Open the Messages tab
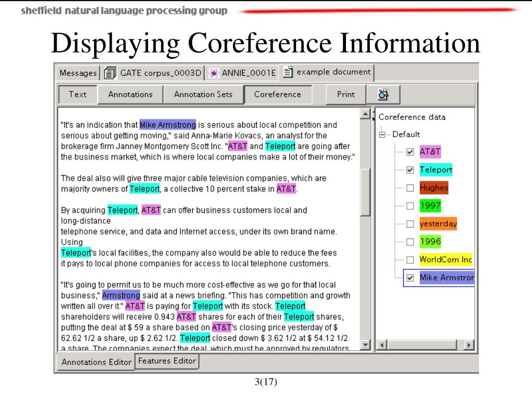This screenshot has height=399, width=532. [x=78, y=73]
